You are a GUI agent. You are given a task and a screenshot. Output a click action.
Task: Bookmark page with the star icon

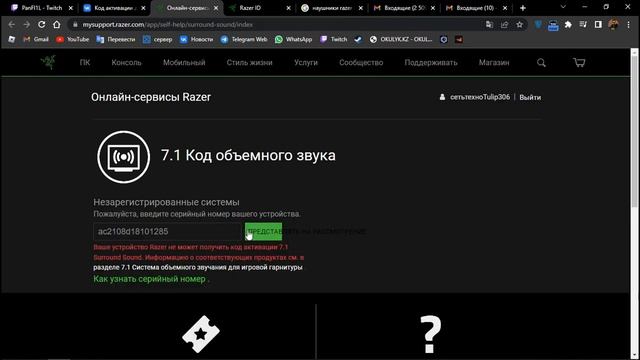click(519, 24)
